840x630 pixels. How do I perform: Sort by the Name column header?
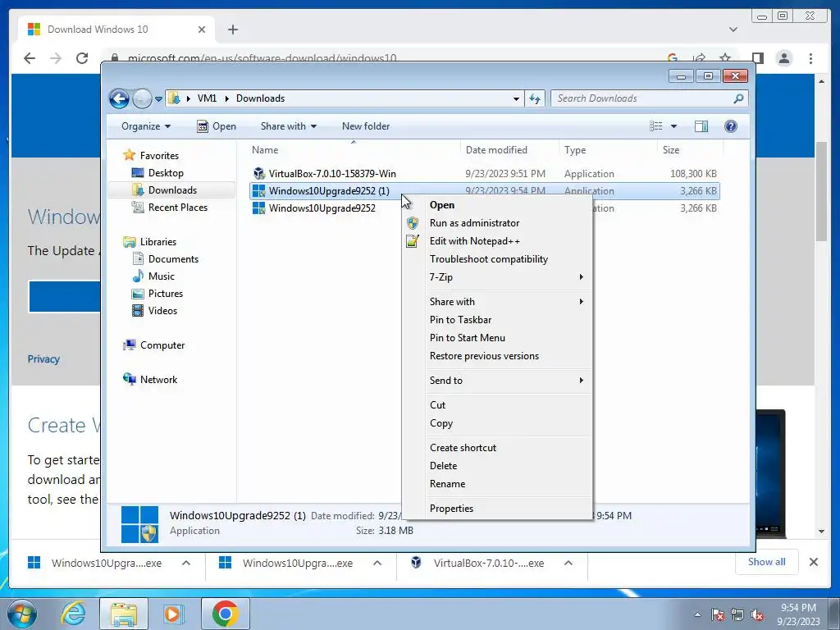pos(265,150)
